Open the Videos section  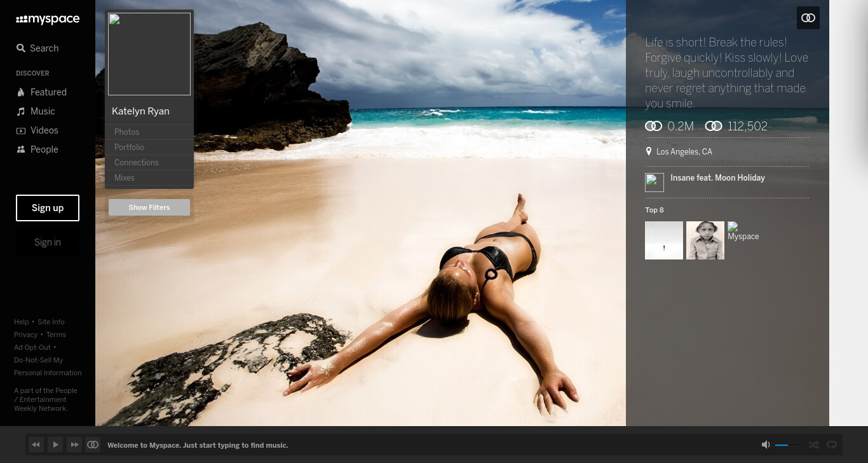tap(37, 130)
